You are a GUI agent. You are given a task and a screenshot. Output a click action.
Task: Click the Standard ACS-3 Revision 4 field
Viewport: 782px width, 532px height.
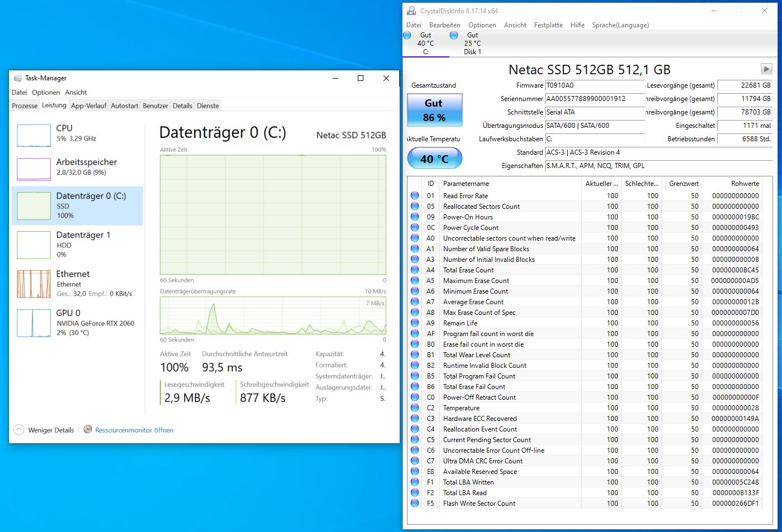659,152
